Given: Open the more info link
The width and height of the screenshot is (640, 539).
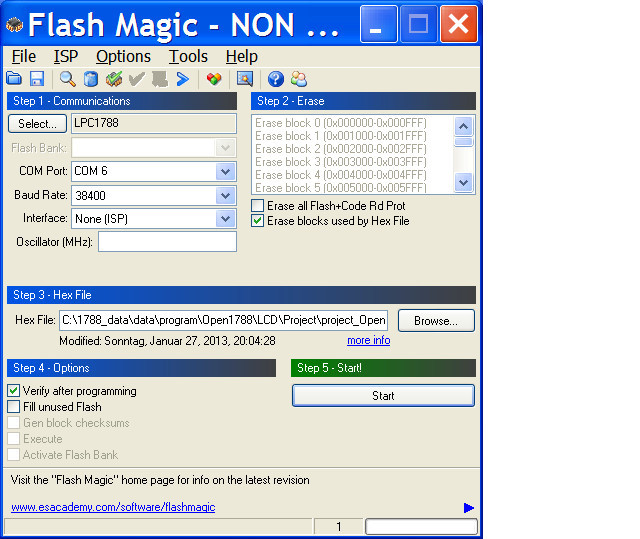Looking at the screenshot, I should click(x=369, y=340).
